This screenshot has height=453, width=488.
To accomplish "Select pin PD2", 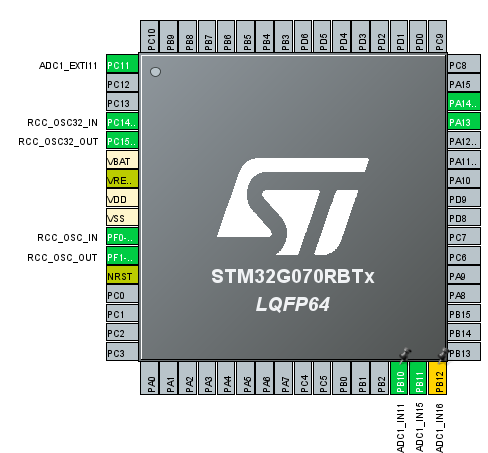I will point(380,37).
